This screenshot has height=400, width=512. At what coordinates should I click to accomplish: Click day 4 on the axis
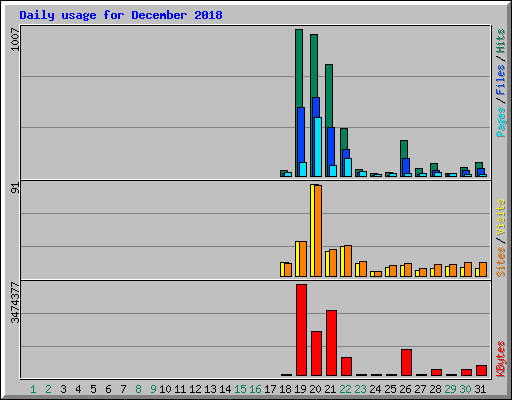point(78,389)
